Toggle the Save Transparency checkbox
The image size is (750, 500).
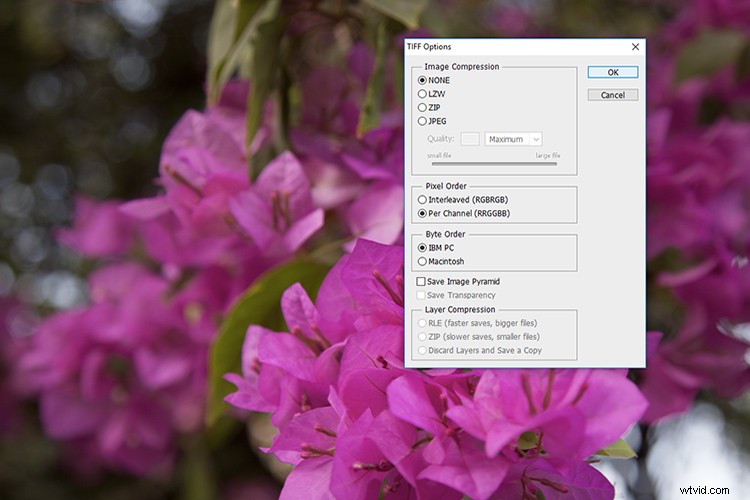point(421,295)
